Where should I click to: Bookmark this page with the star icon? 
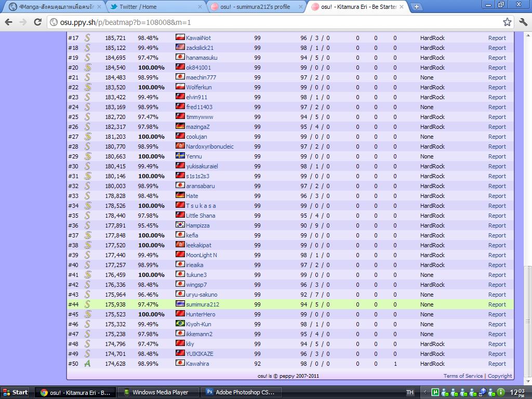[507, 22]
